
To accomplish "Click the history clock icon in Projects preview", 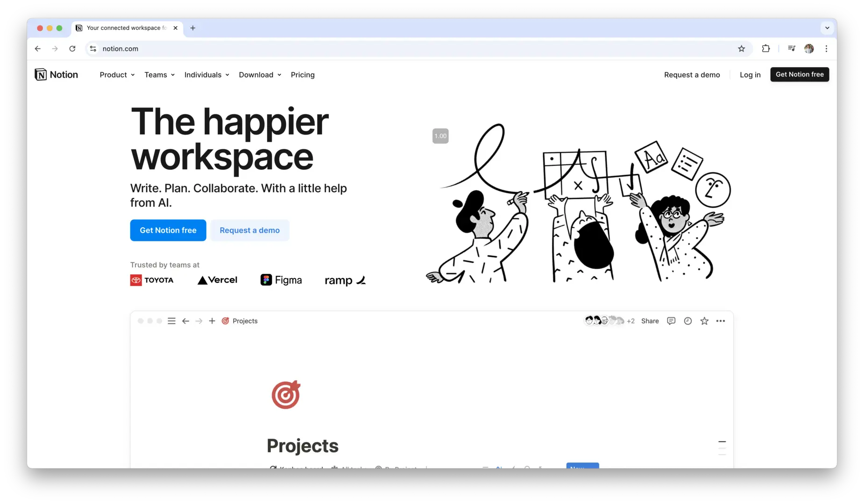I will [688, 321].
